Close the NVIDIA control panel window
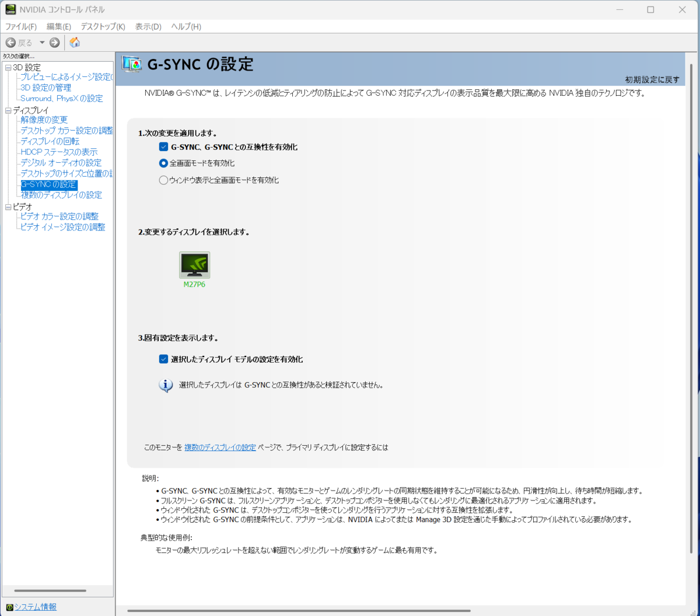The image size is (700, 616). (x=682, y=10)
